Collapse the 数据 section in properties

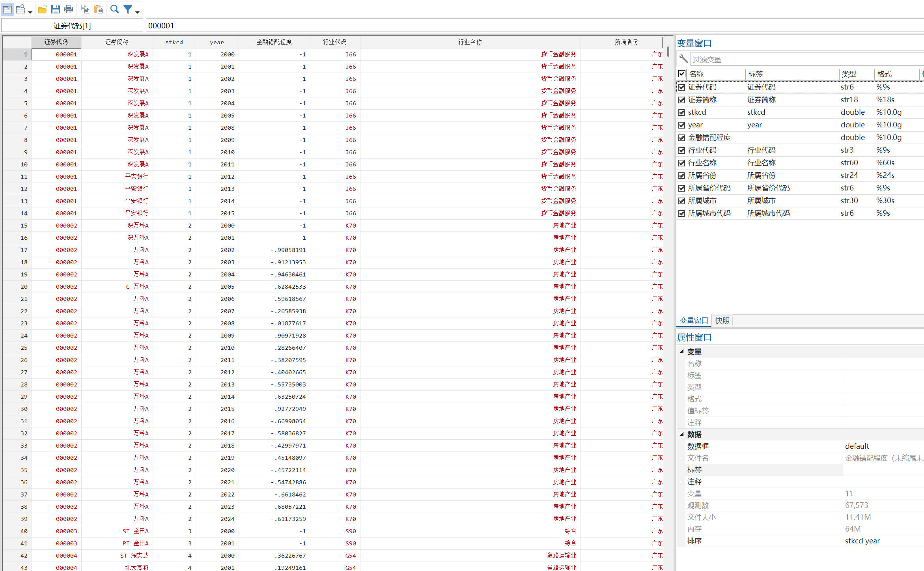coord(681,434)
